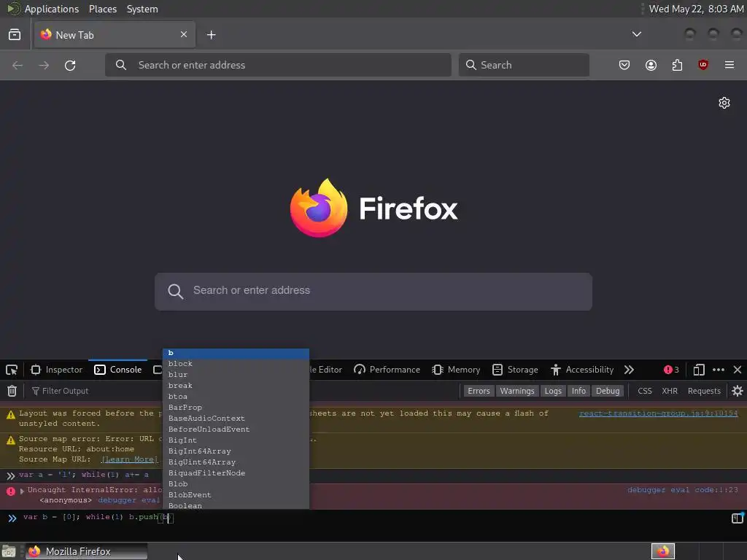
Task: Toggle the Requests filter
Action: tap(704, 391)
